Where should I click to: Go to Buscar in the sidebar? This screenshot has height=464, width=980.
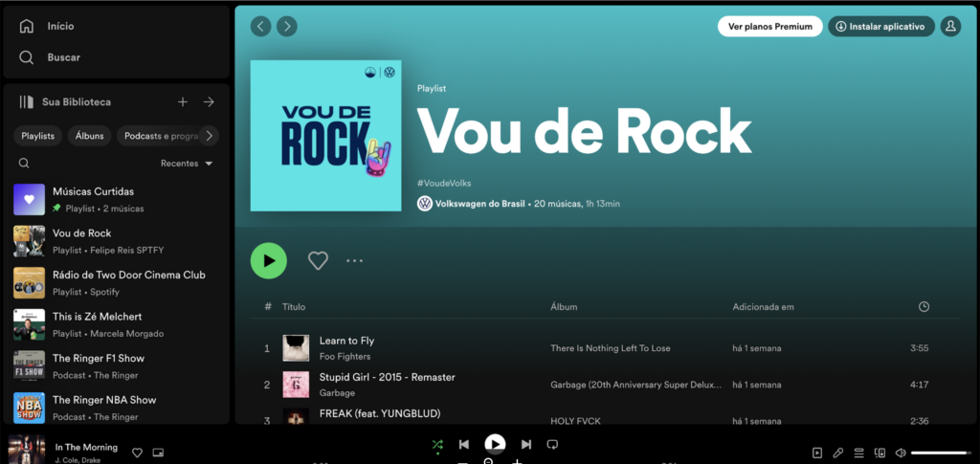tap(63, 57)
